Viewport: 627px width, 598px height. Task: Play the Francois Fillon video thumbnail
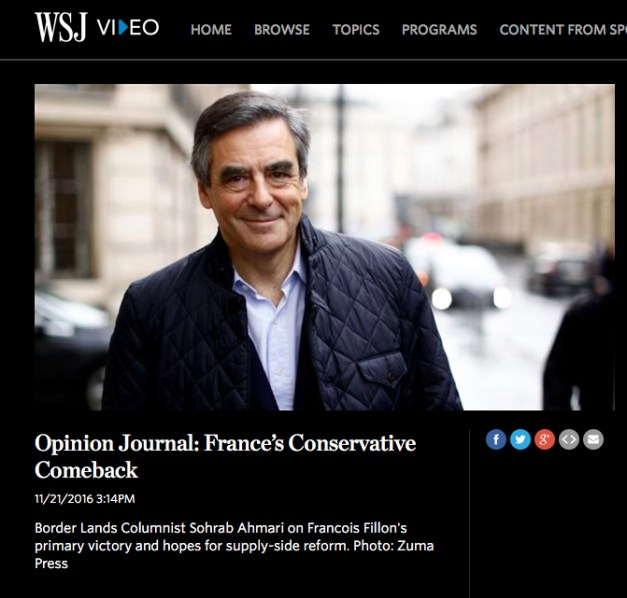click(x=324, y=247)
